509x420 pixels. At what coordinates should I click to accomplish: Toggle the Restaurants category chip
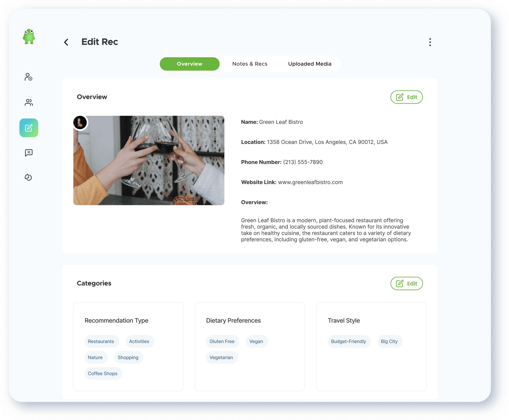pos(101,341)
